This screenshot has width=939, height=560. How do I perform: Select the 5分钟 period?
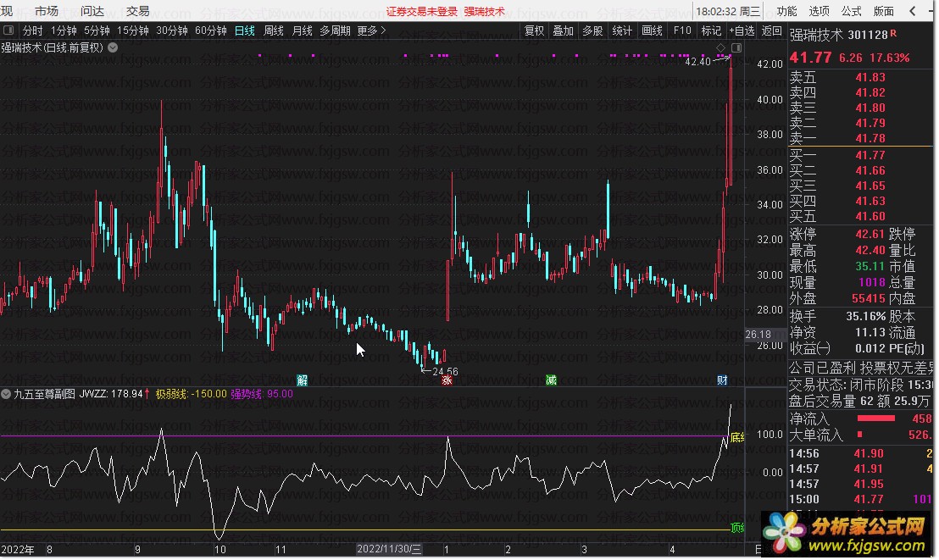[x=97, y=30]
